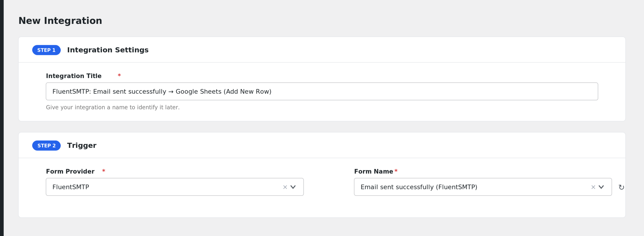Viewport: 644px width, 236px height.
Task: Expand the Form Provider dropdown arrow
Action: click(293, 187)
